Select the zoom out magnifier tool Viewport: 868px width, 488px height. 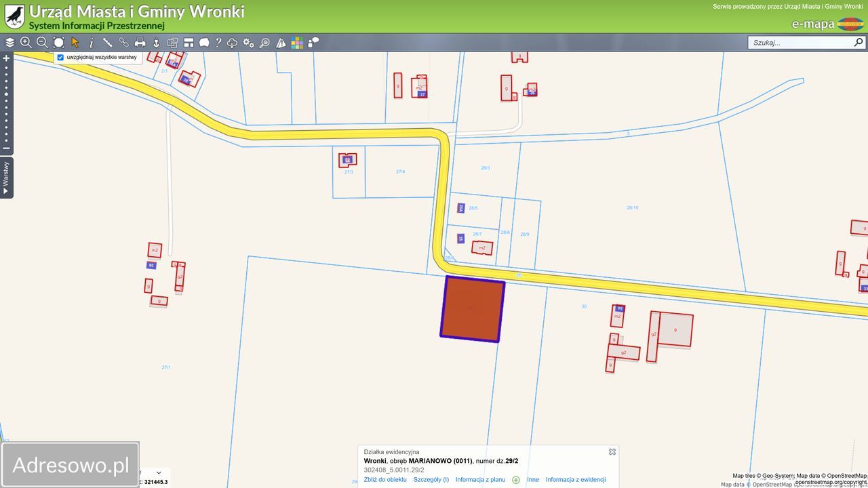42,43
